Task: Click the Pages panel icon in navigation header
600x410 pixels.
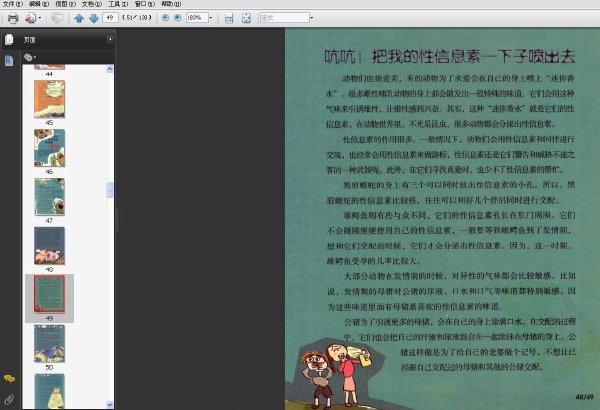Action: 9,39
